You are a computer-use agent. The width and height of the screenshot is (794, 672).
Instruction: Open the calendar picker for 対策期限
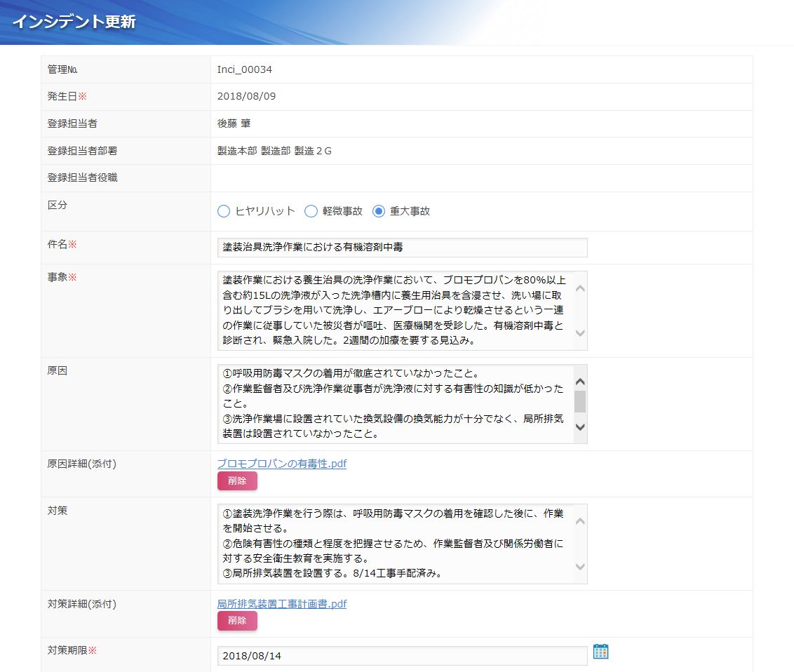coord(600,652)
